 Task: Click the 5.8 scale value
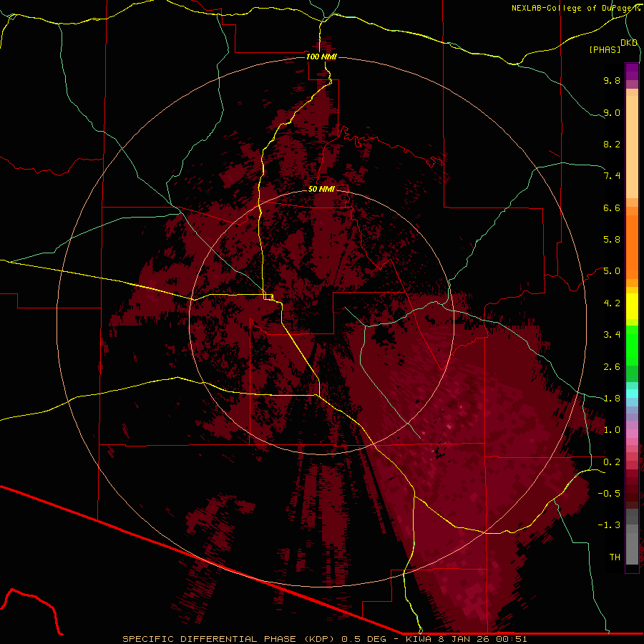tap(612, 240)
